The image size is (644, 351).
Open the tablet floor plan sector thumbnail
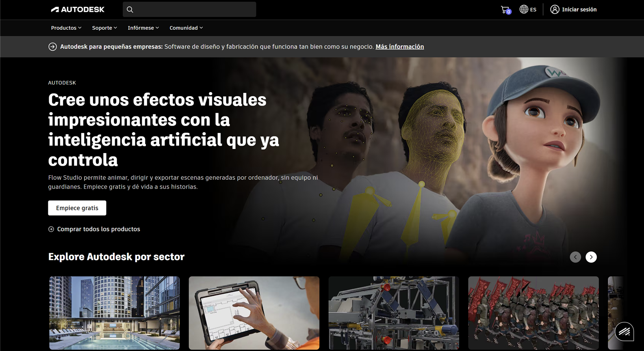pyautogui.click(x=254, y=313)
